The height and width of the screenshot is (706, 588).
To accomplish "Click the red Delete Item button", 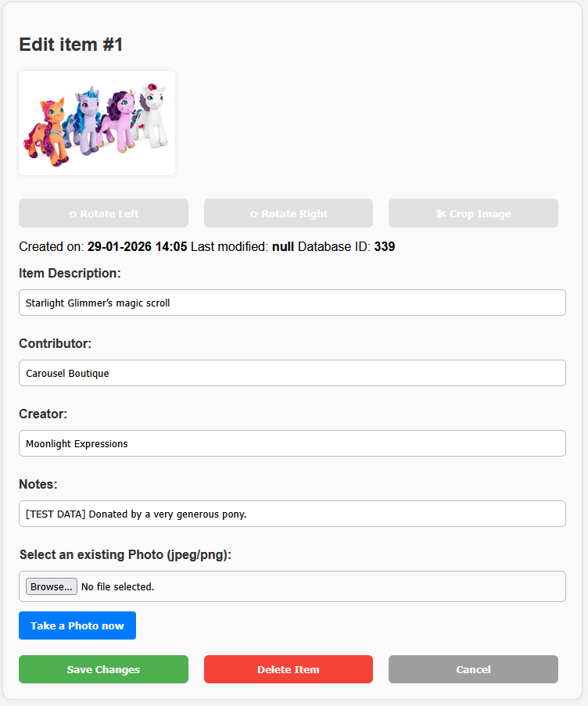I will (288, 669).
